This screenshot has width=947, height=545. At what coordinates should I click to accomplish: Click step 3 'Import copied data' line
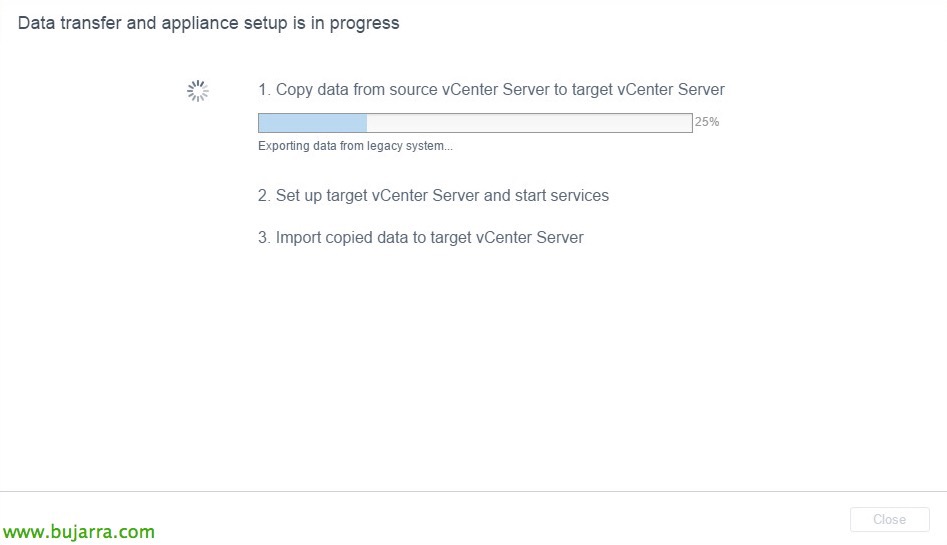click(x=421, y=238)
